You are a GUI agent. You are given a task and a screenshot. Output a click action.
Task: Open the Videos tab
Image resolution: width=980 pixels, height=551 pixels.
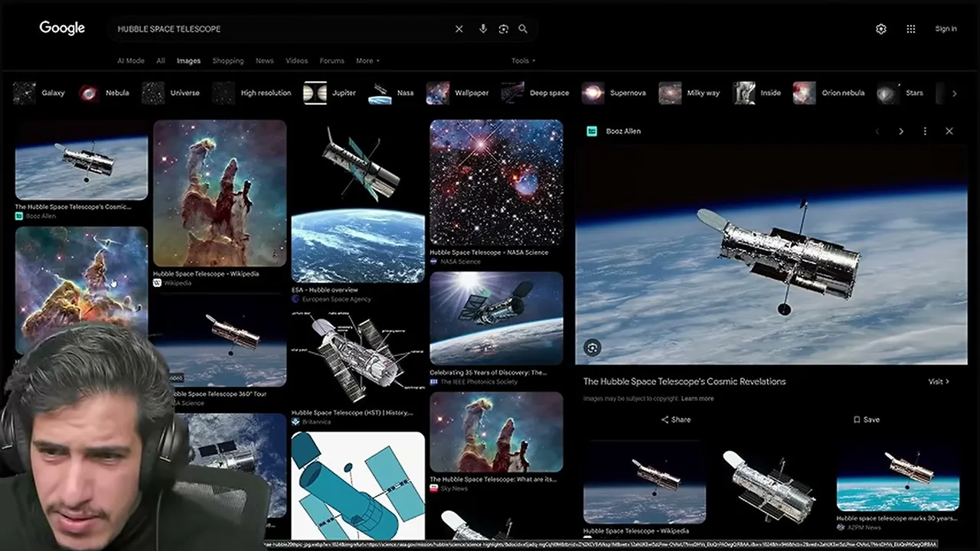coord(296,60)
